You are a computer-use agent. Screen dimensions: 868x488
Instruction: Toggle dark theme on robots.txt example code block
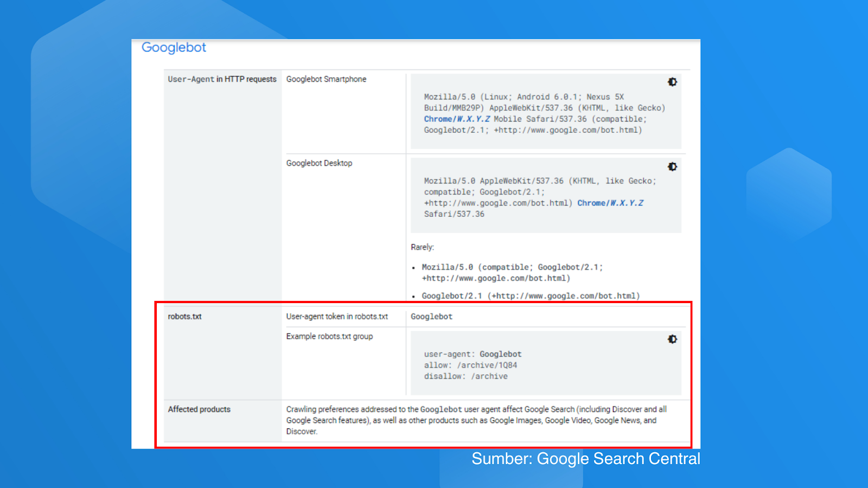672,339
